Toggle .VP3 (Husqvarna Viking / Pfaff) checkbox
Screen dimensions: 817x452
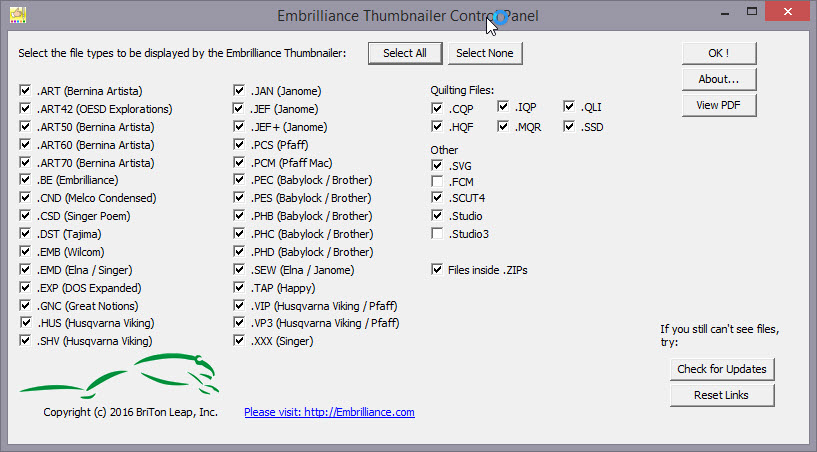239,323
